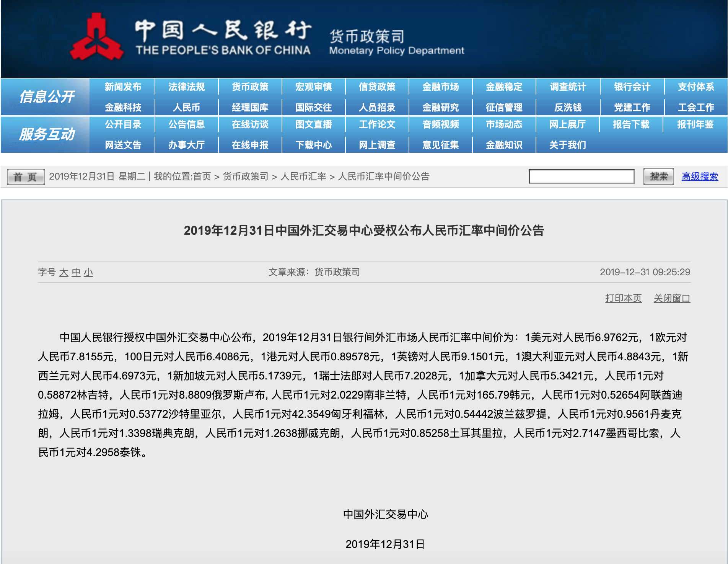The height and width of the screenshot is (564, 728).
Task: Select 音频视频 in the navigation
Action: click(441, 124)
